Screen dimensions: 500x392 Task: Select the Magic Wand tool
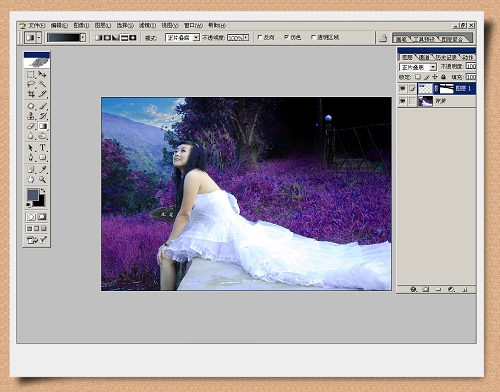[42, 84]
